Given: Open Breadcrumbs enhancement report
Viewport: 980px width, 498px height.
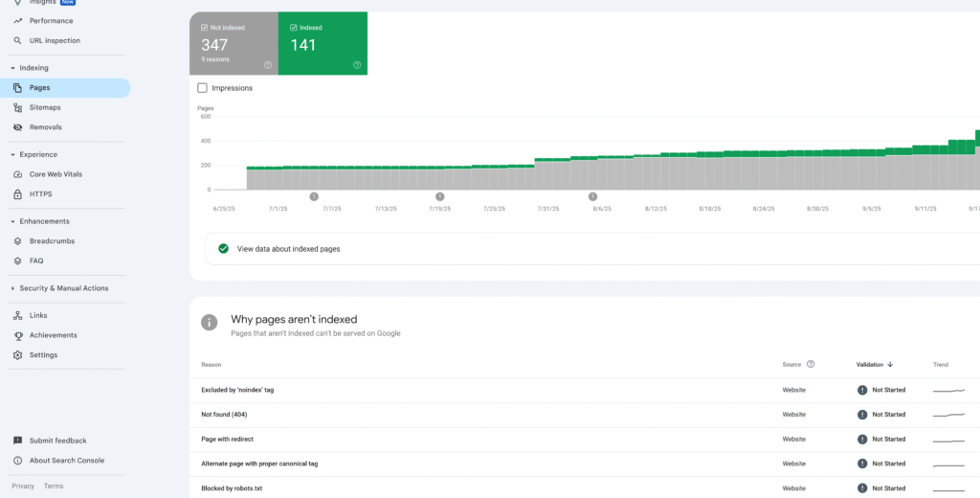Looking at the screenshot, I should (x=52, y=241).
